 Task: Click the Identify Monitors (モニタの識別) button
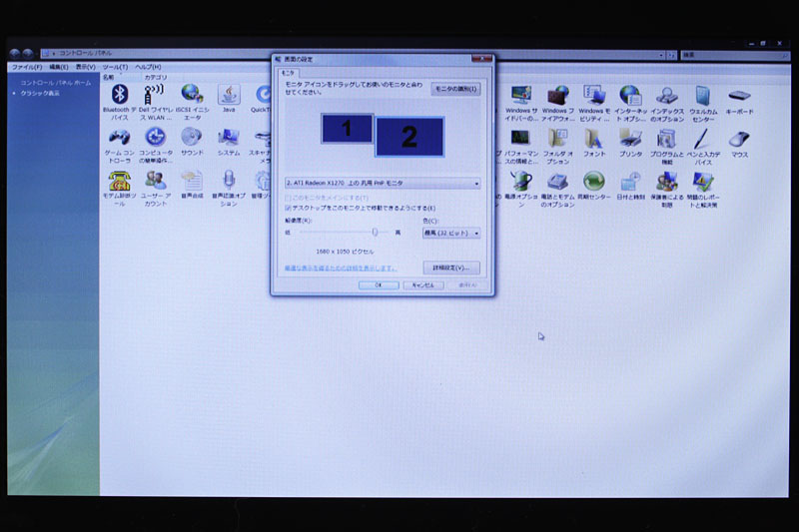click(x=456, y=89)
